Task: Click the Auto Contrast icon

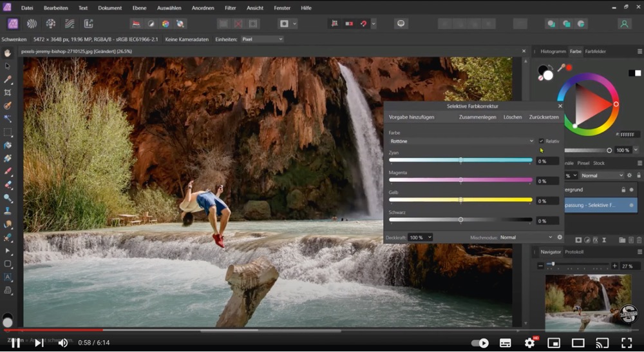Action: point(151,24)
